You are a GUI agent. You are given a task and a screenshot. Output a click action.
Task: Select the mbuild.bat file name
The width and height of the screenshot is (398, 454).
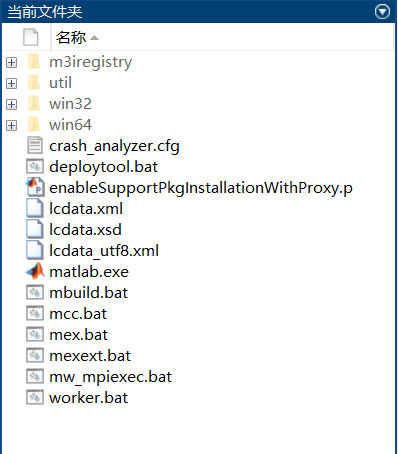[89, 293]
